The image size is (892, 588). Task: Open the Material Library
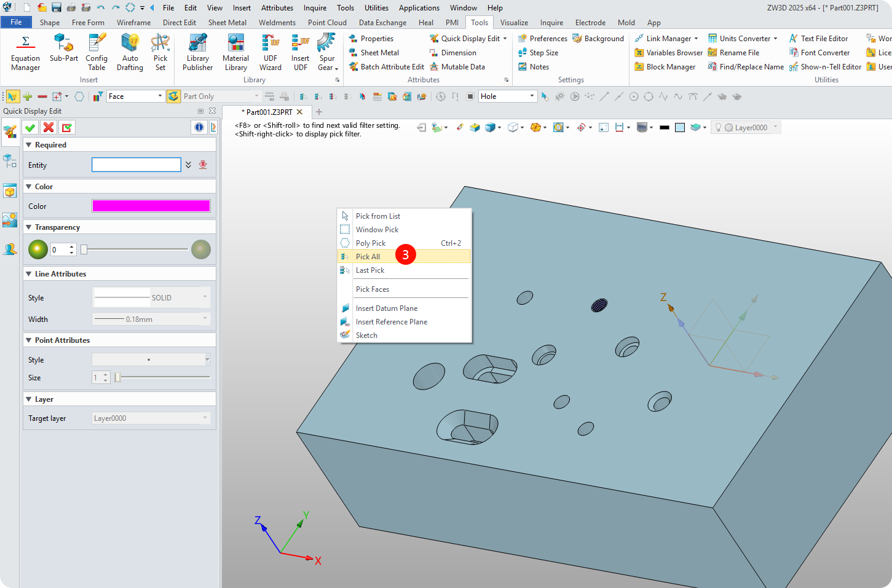(235, 52)
